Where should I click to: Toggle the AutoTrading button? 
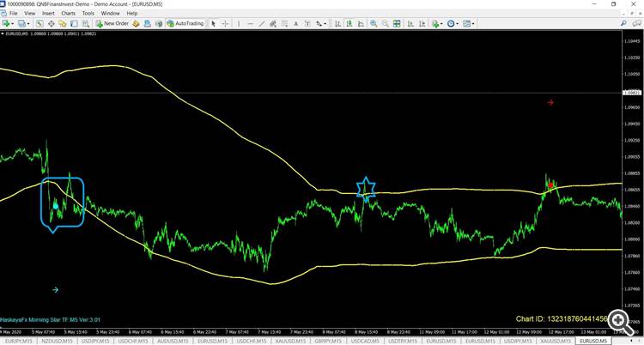pyautogui.click(x=185, y=24)
